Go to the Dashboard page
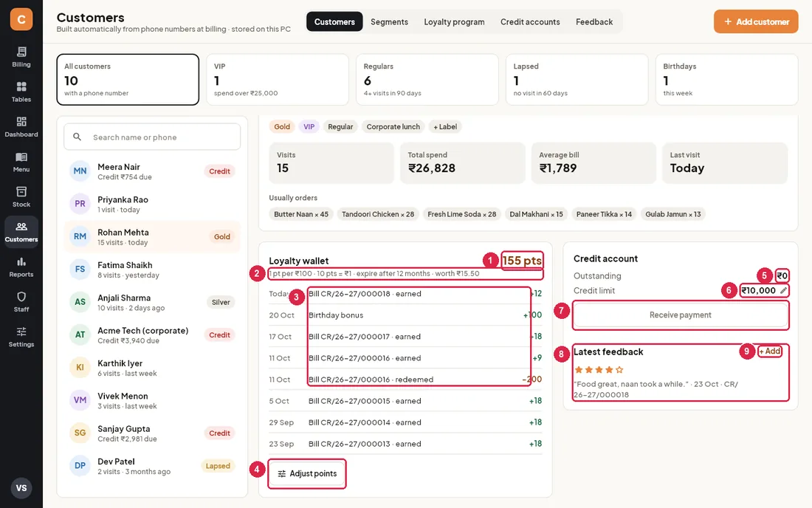The image size is (812, 508). point(21,127)
